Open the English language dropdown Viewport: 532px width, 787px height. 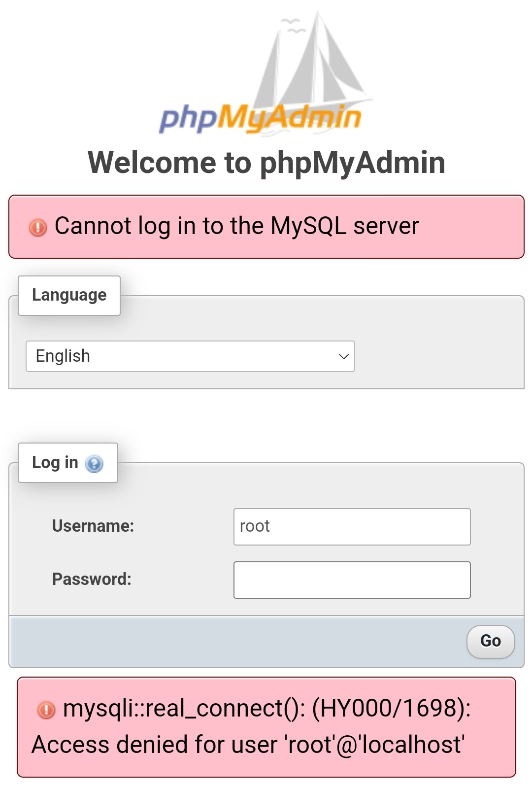click(x=190, y=356)
